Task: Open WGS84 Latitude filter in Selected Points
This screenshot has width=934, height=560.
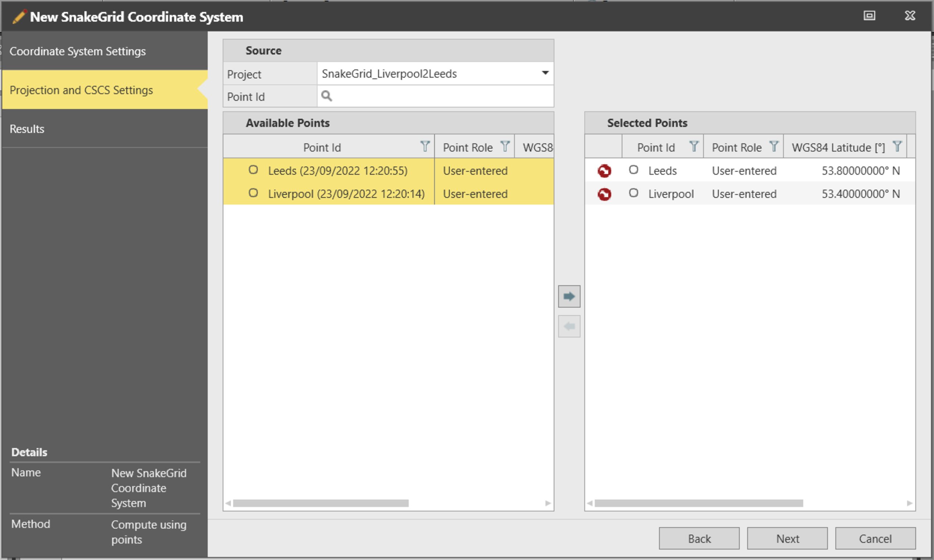Action: (x=897, y=146)
